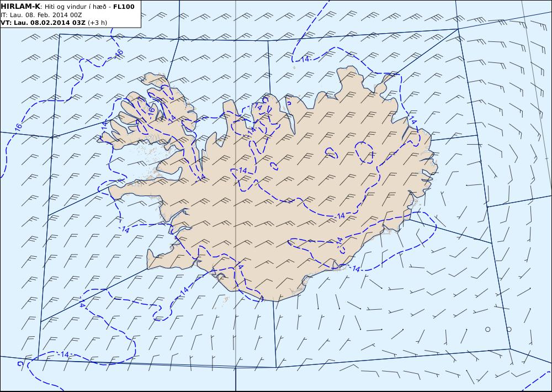Click the VT: Lau. 08.02.2014 03Z text
552x392 pixels.
pos(43,23)
